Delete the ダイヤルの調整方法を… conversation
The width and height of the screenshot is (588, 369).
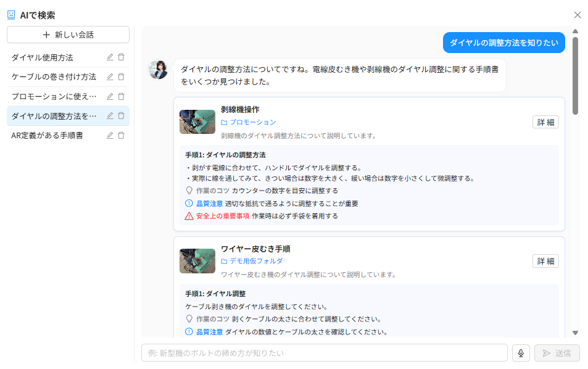121,116
